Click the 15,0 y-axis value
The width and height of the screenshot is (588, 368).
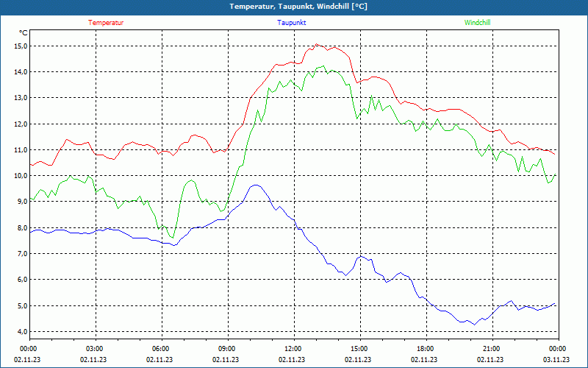(x=21, y=46)
